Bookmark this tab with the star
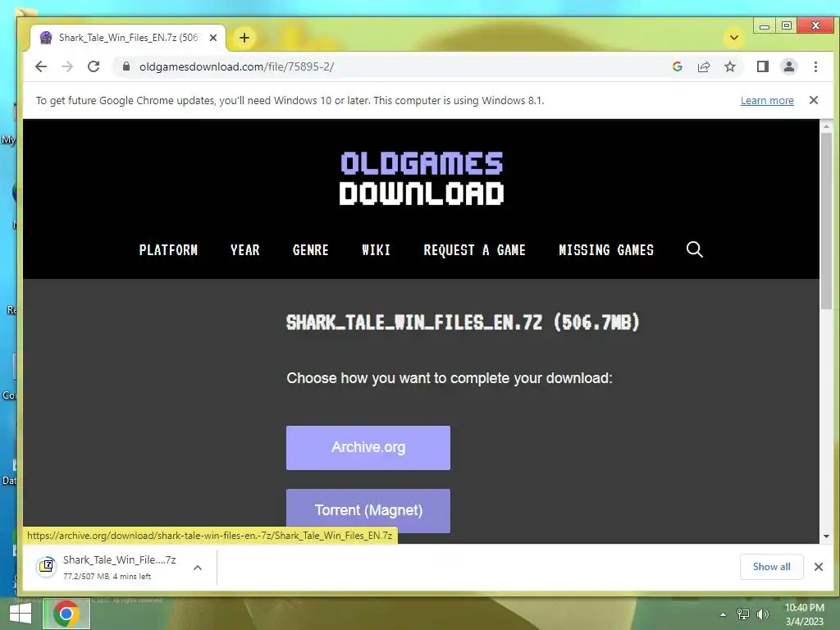The image size is (840, 630). click(729, 66)
